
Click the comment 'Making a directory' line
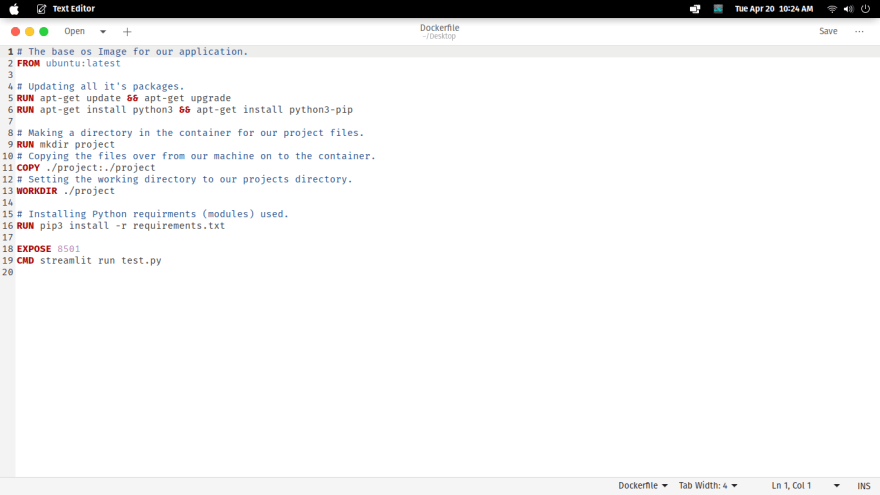point(190,133)
